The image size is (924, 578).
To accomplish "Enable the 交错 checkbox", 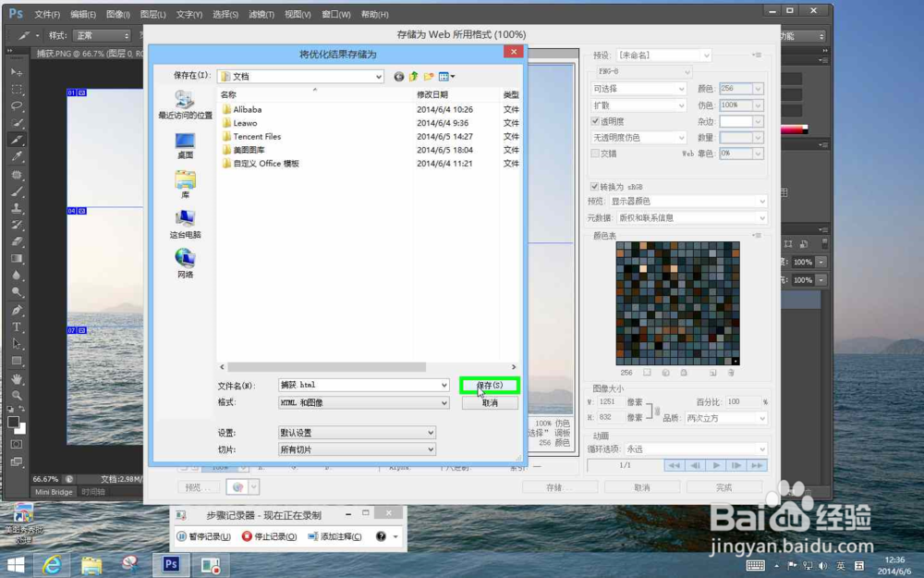I will [x=593, y=152].
